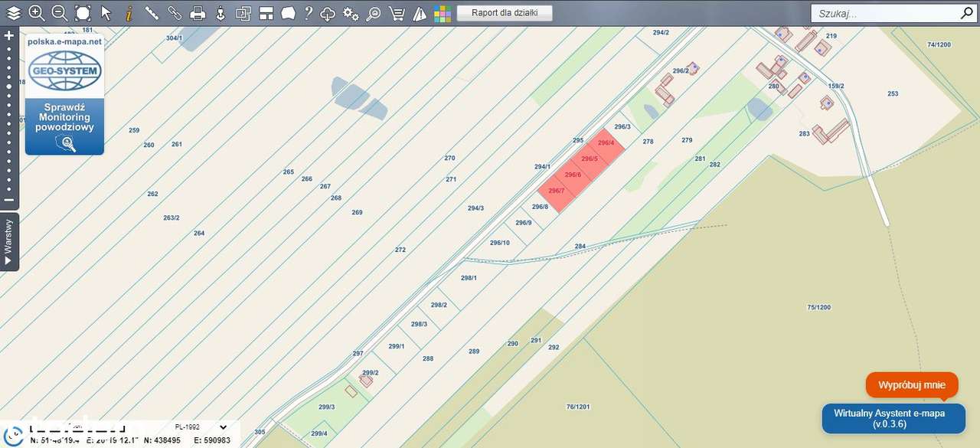
Task: Click parcel label 159/2
Action: 836,86
